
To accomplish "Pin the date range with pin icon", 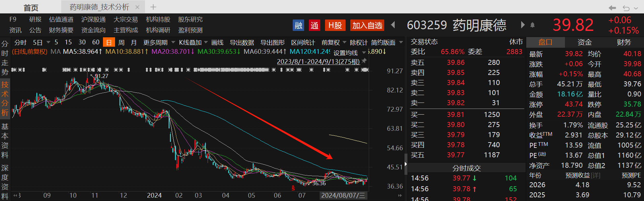I will pyautogui.click(x=364, y=61).
